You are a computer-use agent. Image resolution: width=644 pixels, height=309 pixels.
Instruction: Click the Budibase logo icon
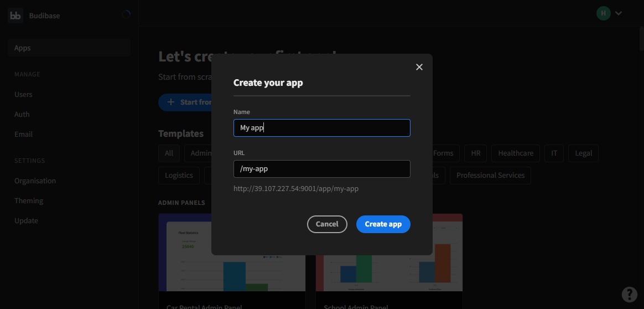(x=15, y=16)
